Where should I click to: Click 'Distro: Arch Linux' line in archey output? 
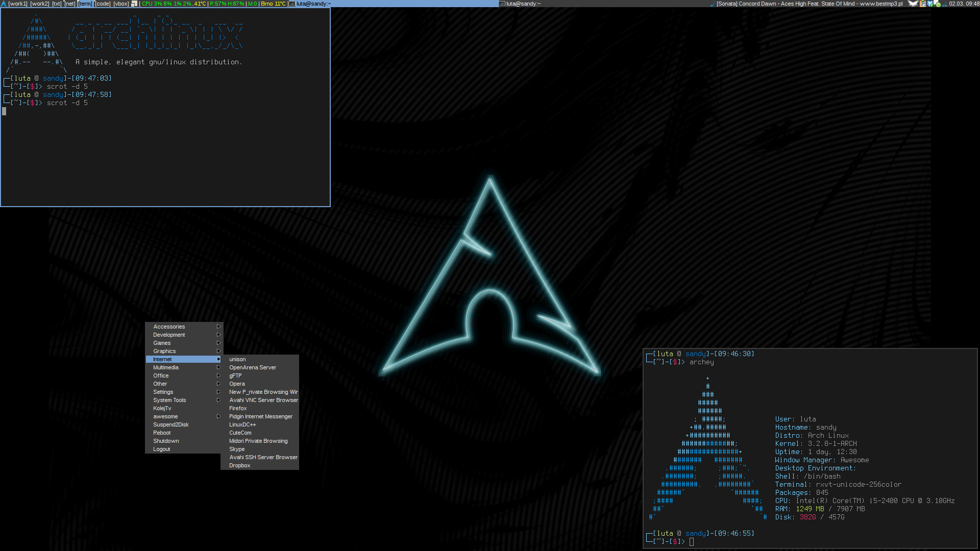coord(812,436)
